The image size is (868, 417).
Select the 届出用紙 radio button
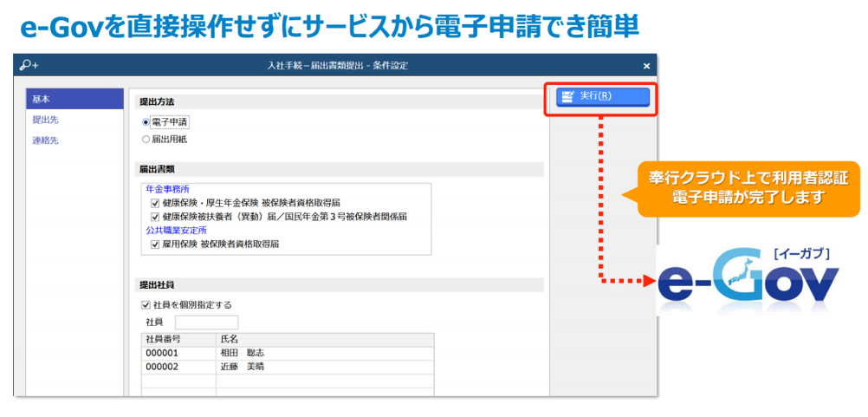146,140
